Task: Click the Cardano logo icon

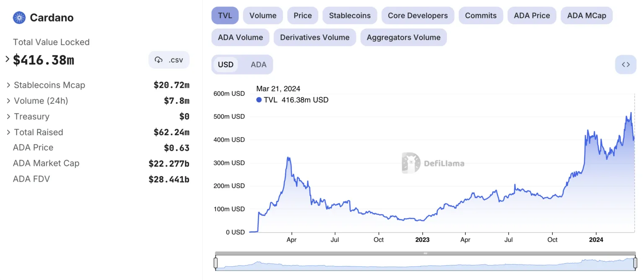Action: pyautogui.click(x=19, y=18)
